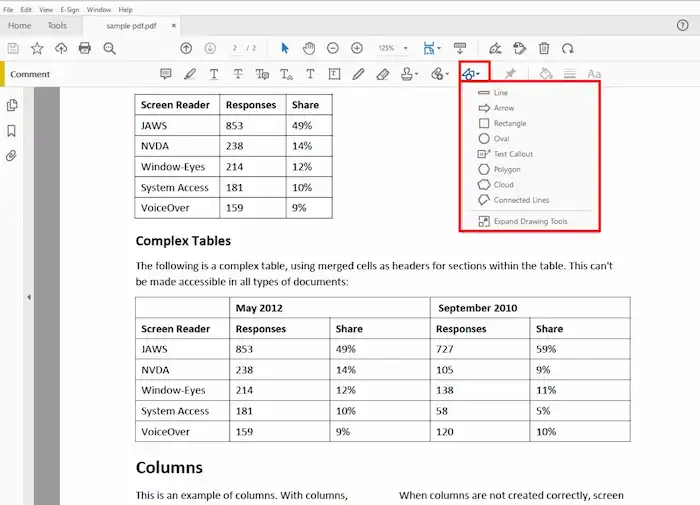Choose the eraser tool in Comment toolbar
Viewport: 700px width, 505px height.
tap(382, 74)
